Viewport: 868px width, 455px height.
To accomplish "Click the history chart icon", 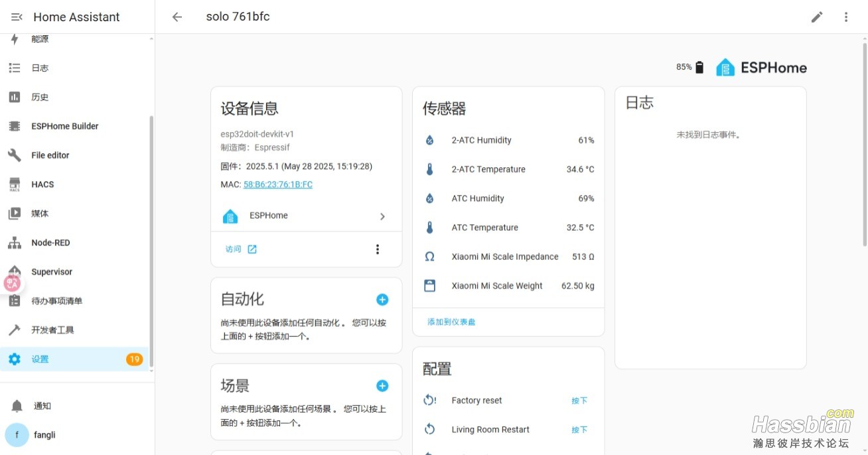I will (15, 97).
